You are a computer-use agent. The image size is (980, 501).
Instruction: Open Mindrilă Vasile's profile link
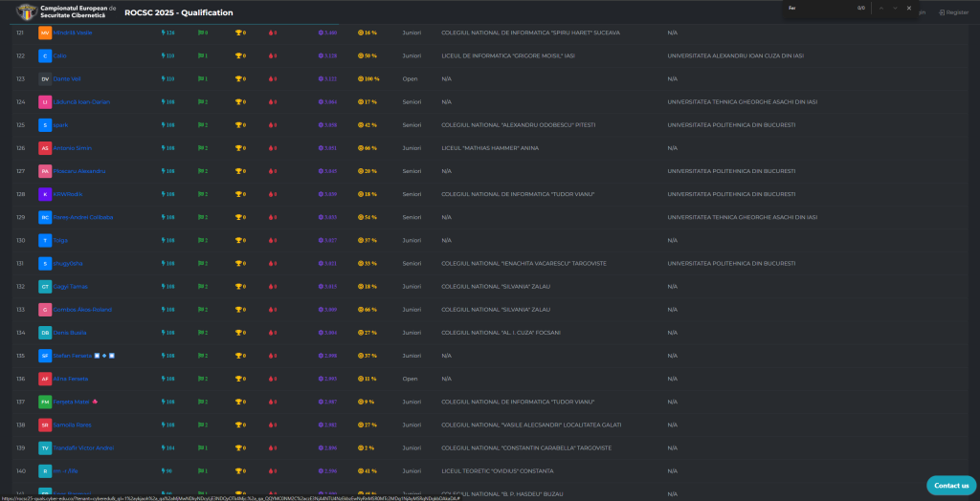(x=73, y=33)
